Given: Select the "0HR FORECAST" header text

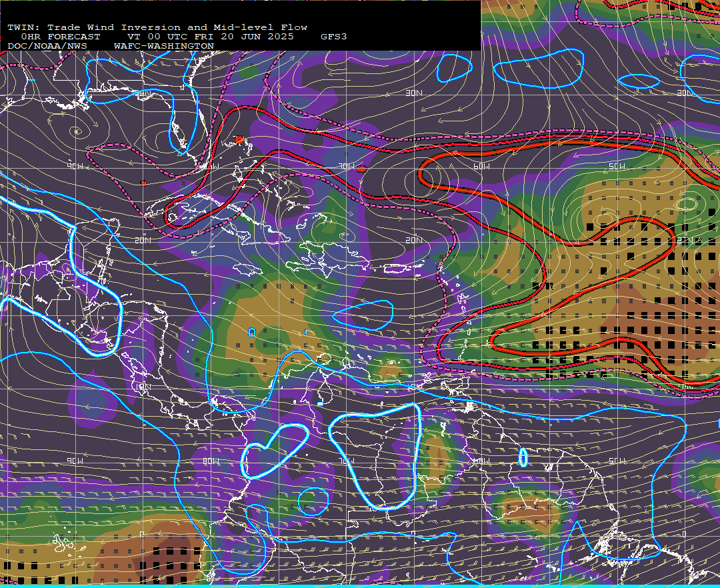Looking at the screenshot, I should tap(61, 37).
